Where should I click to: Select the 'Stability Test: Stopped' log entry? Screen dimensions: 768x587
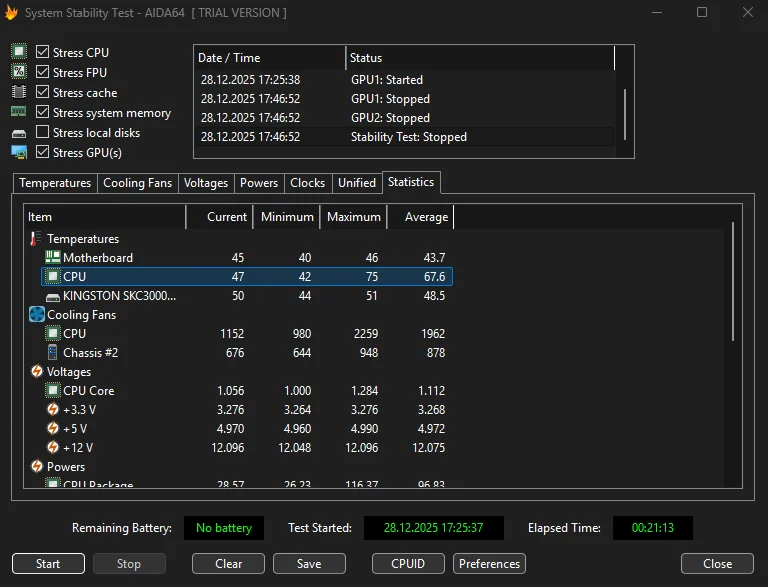[404, 137]
